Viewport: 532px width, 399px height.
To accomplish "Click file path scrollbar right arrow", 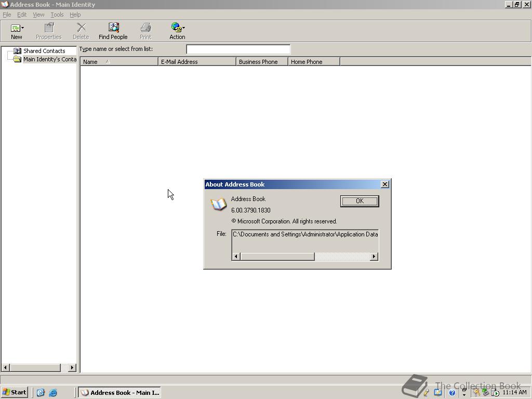I will point(374,257).
